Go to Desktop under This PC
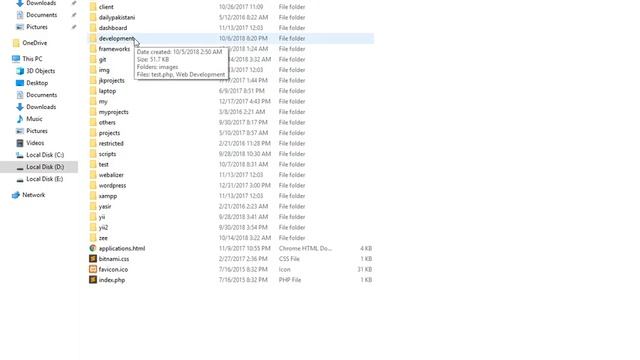Screen dimensions: 640x360 (x=37, y=83)
